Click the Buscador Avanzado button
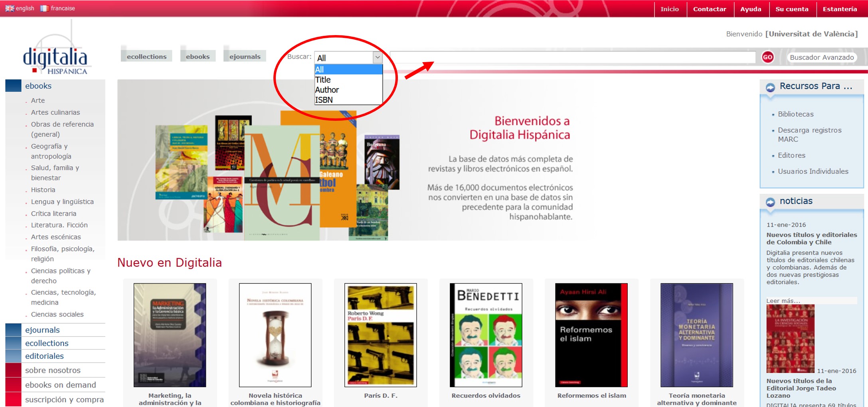Screen dimensions: 868x407 click(822, 57)
